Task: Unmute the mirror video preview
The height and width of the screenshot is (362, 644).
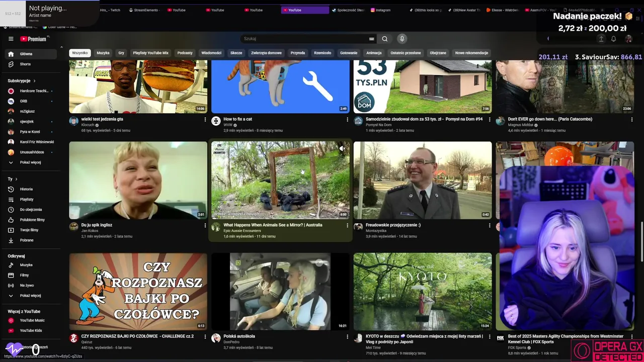Action: click(x=342, y=148)
